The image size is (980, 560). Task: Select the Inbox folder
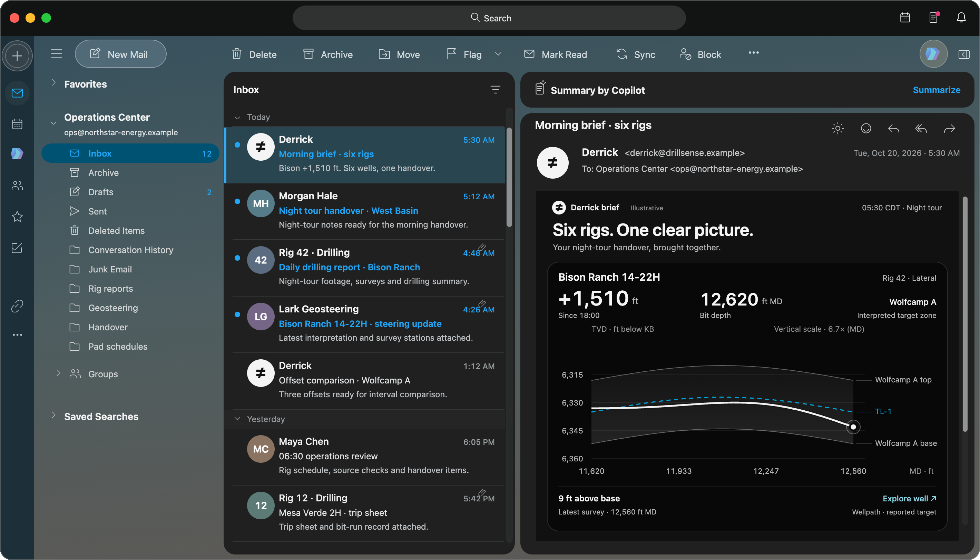coord(130,153)
